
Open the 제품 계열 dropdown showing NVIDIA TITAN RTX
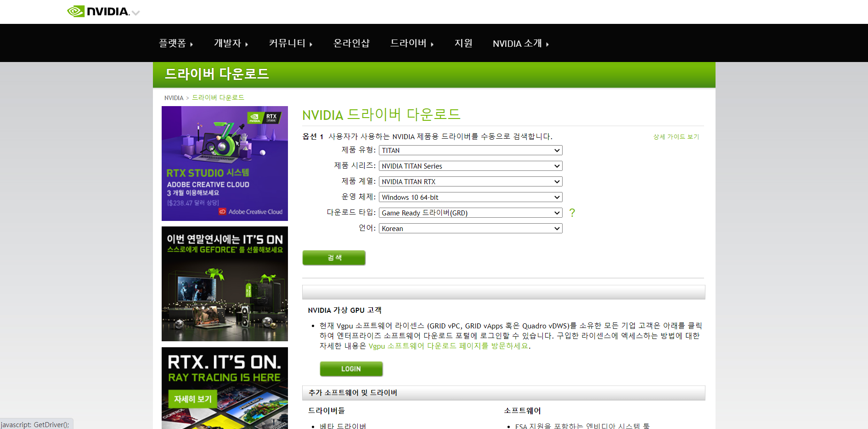(x=470, y=181)
